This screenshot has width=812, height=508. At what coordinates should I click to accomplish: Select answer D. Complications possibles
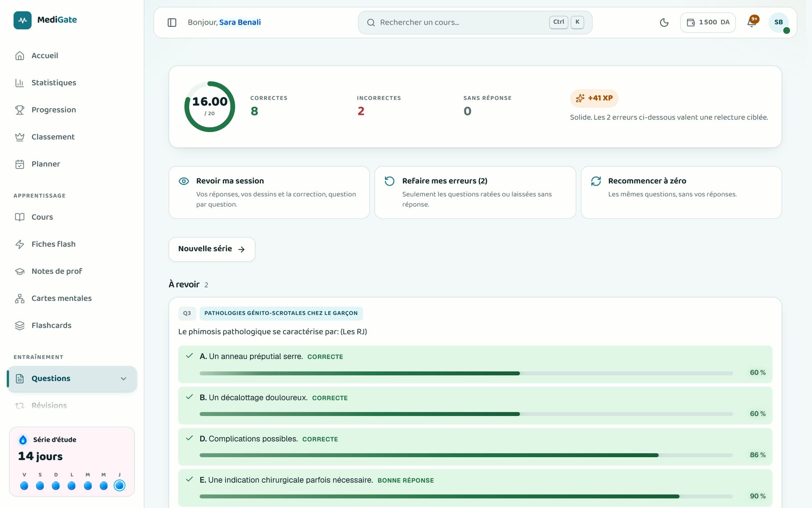coord(475,447)
